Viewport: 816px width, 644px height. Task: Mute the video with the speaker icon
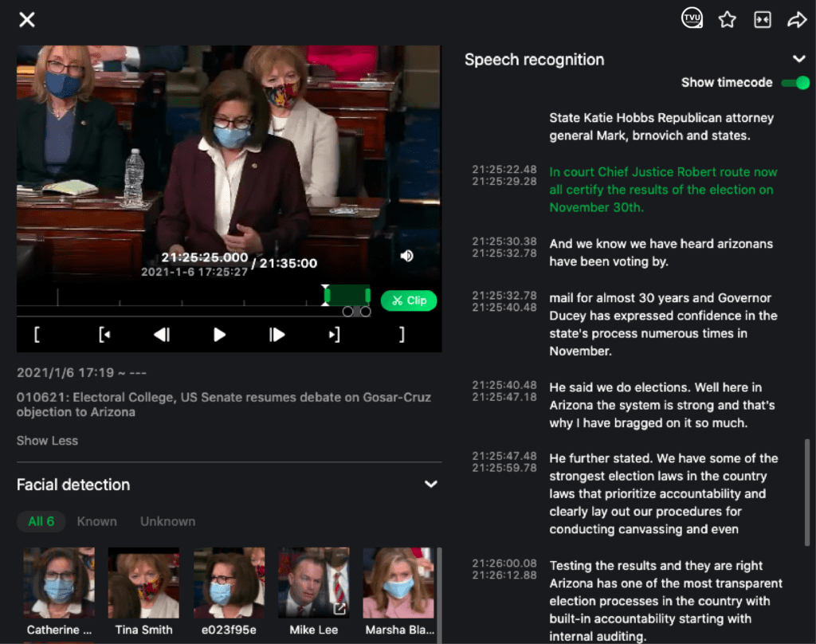pos(407,256)
